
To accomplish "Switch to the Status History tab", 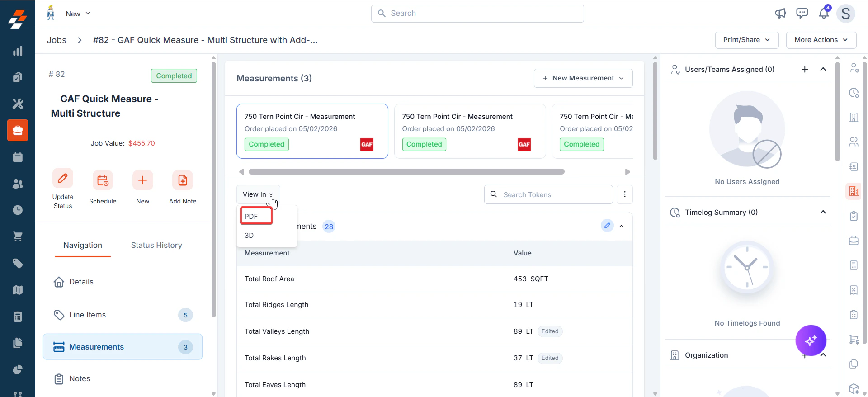I will pos(156,245).
